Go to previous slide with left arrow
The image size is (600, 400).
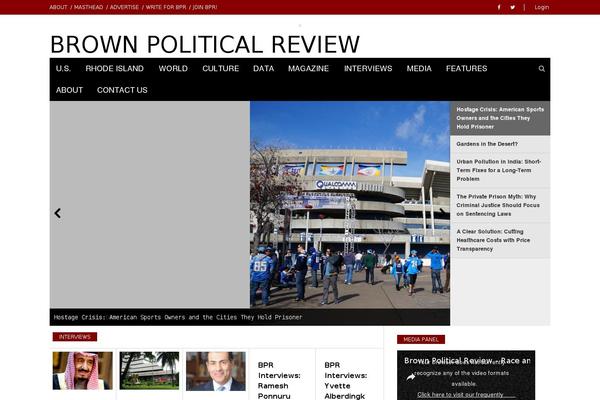click(x=58, y=213)
